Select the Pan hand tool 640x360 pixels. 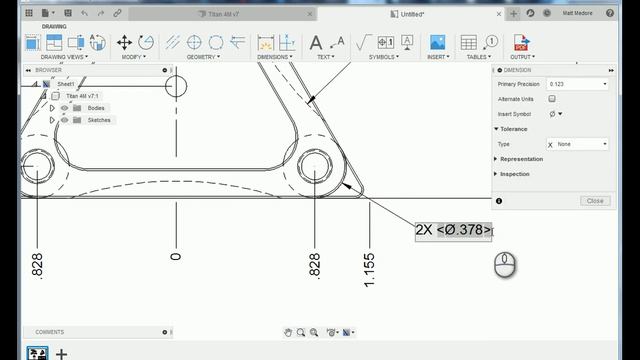(x=288, y=333)
